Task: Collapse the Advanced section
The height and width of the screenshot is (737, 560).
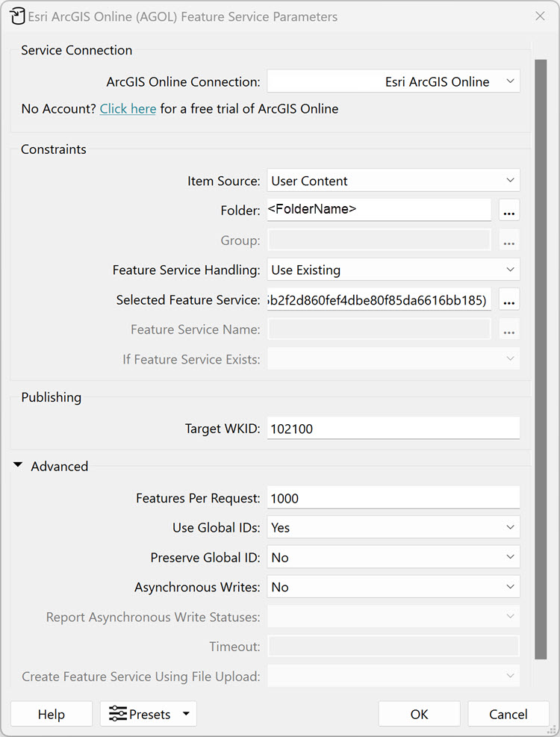Action: coord(18,465)
